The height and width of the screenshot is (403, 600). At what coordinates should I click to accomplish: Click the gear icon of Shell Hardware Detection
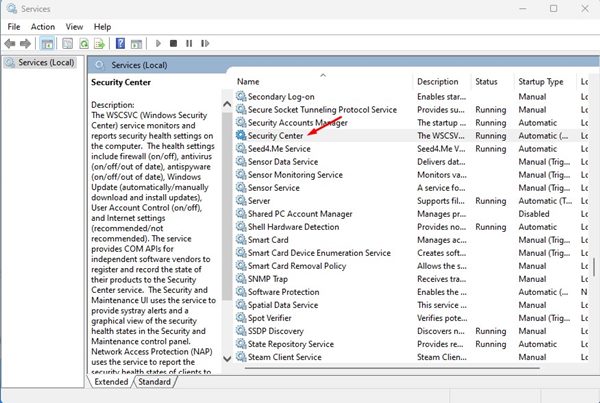241,226
